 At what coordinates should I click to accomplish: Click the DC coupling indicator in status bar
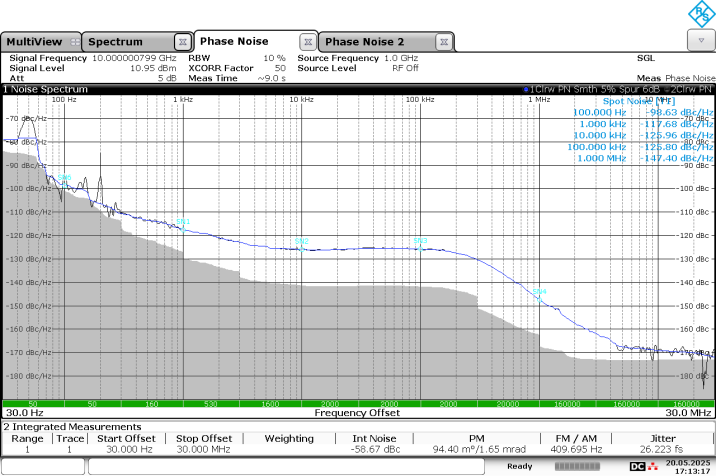(x=636, y=466)
